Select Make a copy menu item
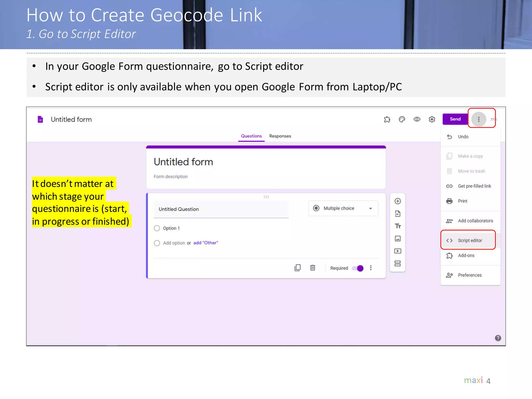Viewport: 532px width, 399px height. (x=471, y=156)
